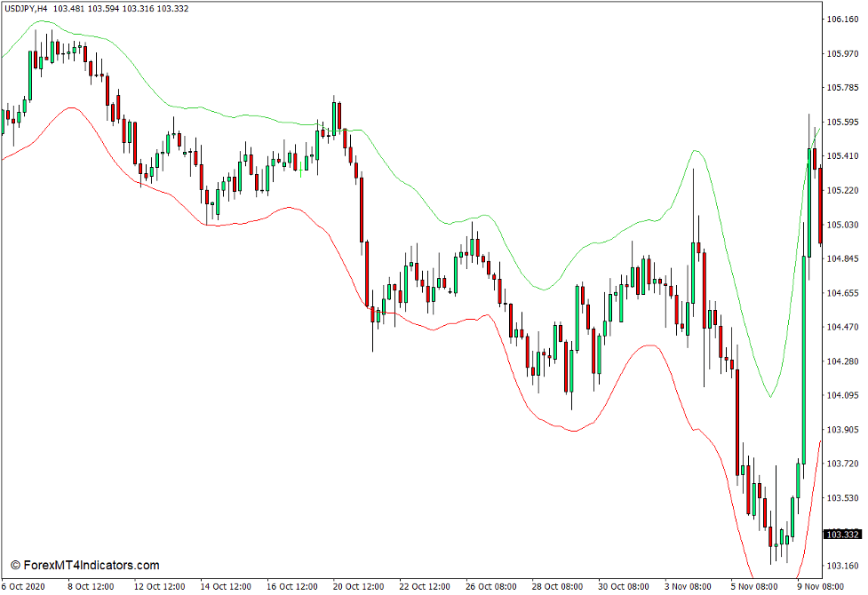
Task: Select the 26 Oct 08:00 time label
Action: (490, 586)
